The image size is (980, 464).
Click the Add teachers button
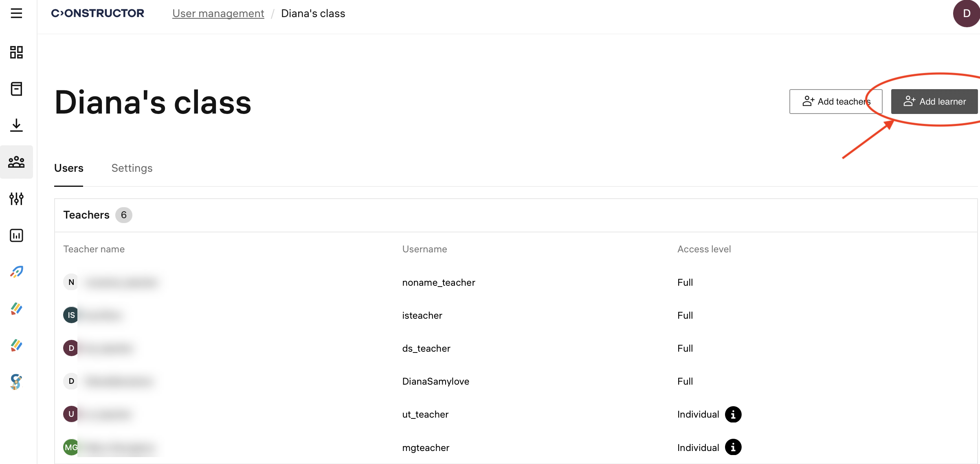point(835,101)
